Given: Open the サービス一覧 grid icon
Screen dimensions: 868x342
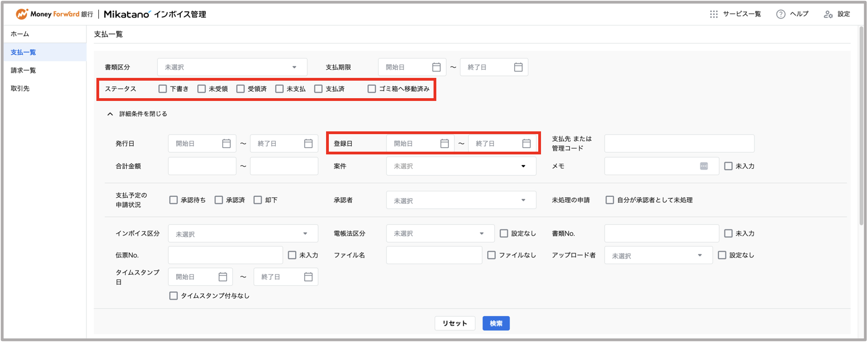Looking at the screenshot, I should click(x=714, y=14).
